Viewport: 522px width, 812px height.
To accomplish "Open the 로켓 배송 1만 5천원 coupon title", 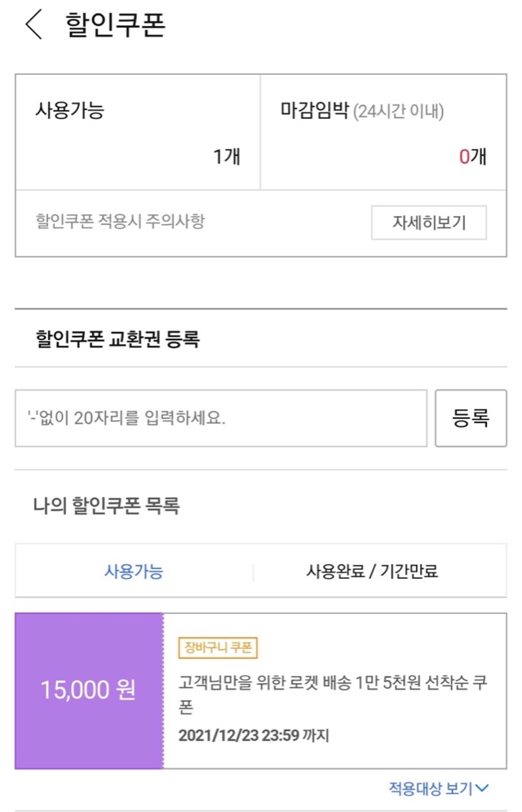I will pyautogui.click(x=333, y=693).
